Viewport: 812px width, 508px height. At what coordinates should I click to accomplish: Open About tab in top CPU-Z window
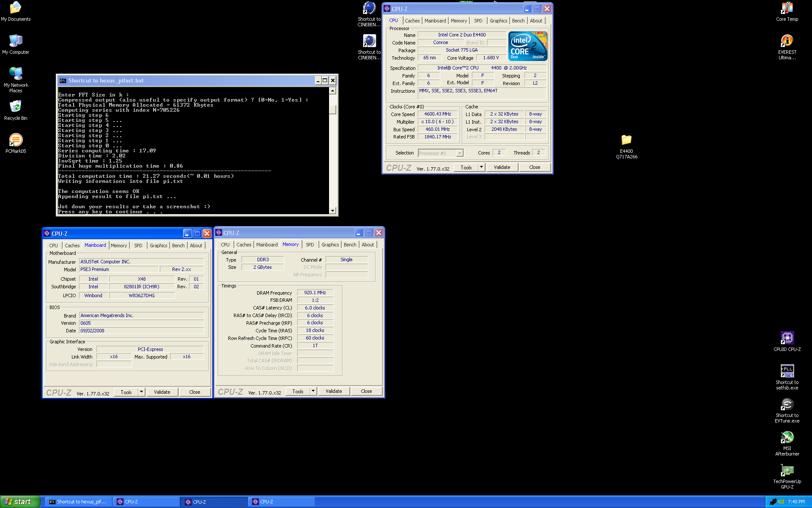(536, 21)
